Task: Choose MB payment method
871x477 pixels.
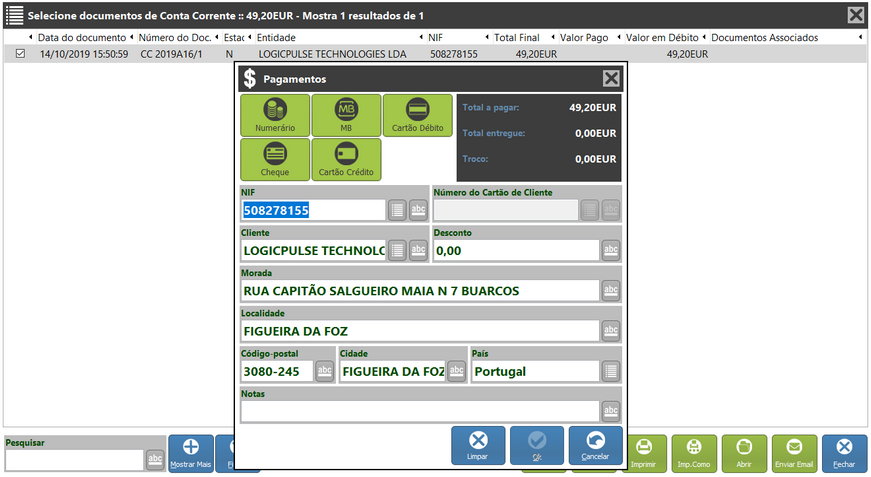Action: pyautogui.click(x=346, y=116)
